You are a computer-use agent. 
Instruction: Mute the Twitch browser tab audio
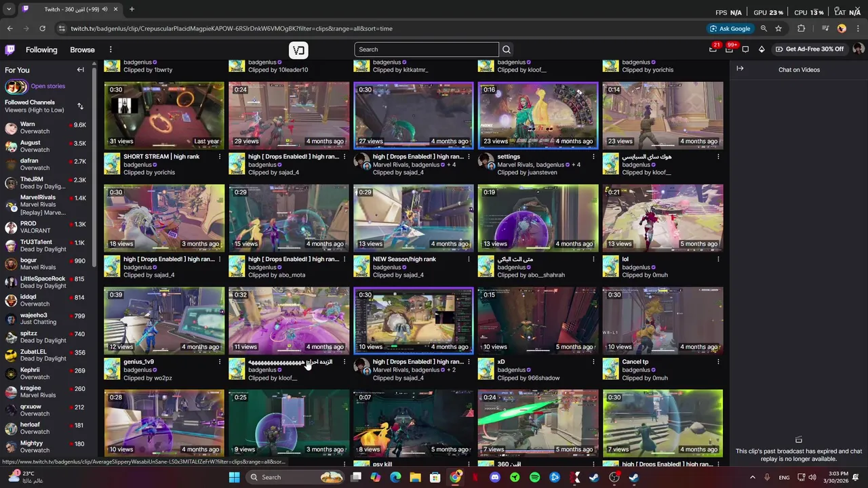pos(104,9)
